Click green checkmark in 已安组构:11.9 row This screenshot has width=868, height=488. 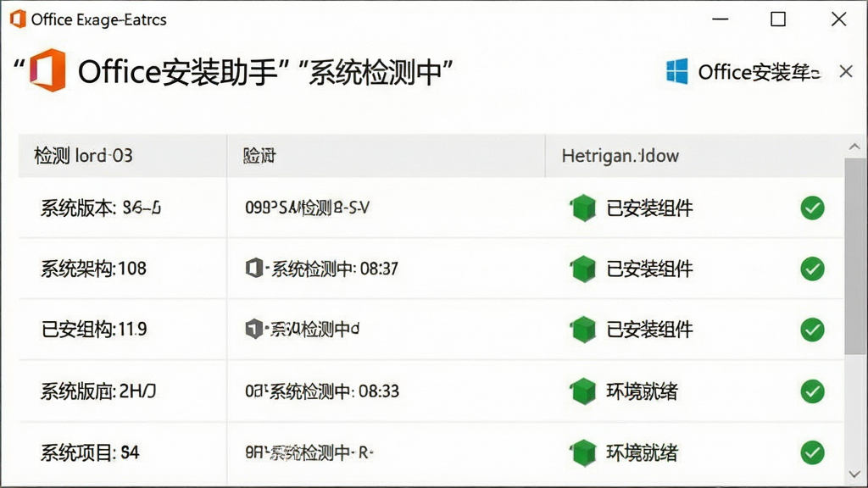pyautogui.click(x=812, y=330)
